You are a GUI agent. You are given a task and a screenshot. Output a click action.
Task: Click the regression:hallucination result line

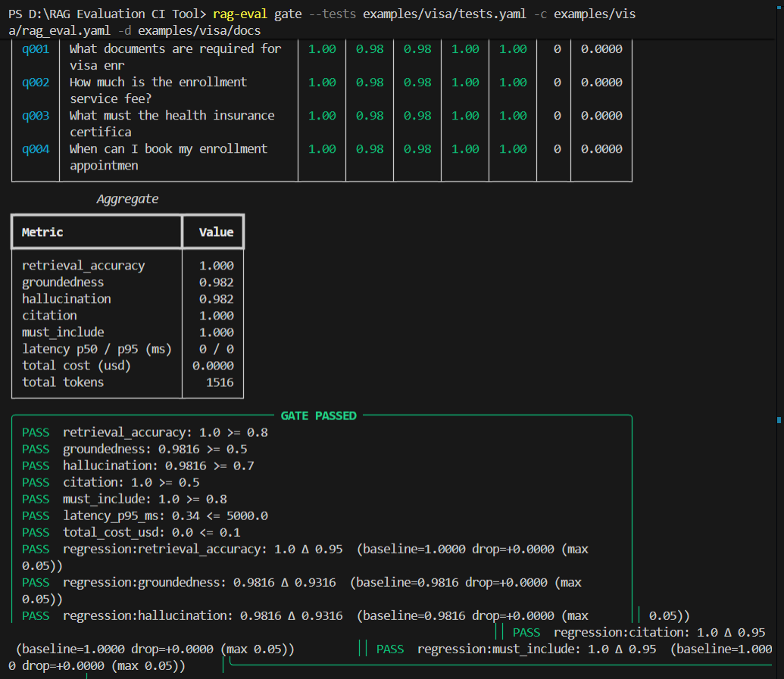305,615
